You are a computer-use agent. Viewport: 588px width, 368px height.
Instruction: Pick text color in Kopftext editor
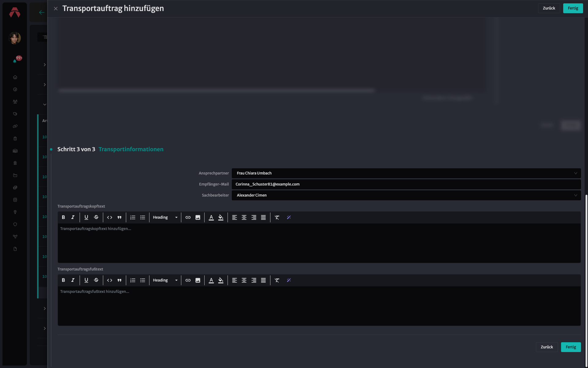click(211, 217)
